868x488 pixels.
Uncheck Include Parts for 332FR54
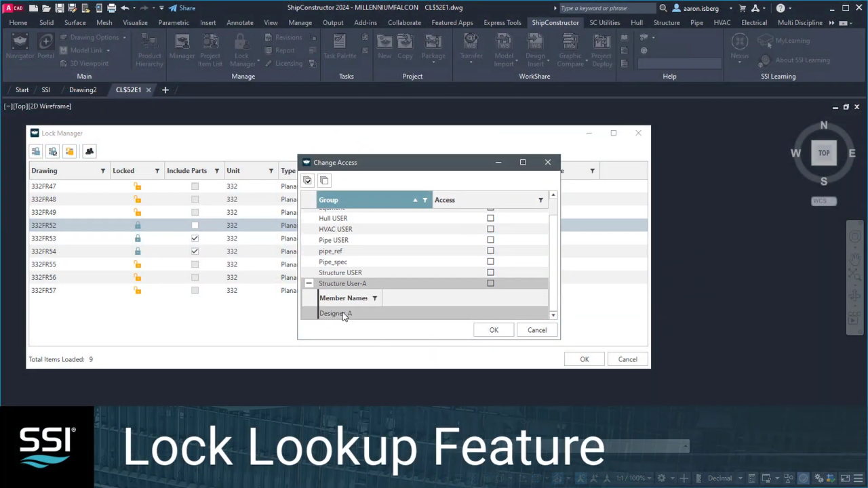pos(195,251)
